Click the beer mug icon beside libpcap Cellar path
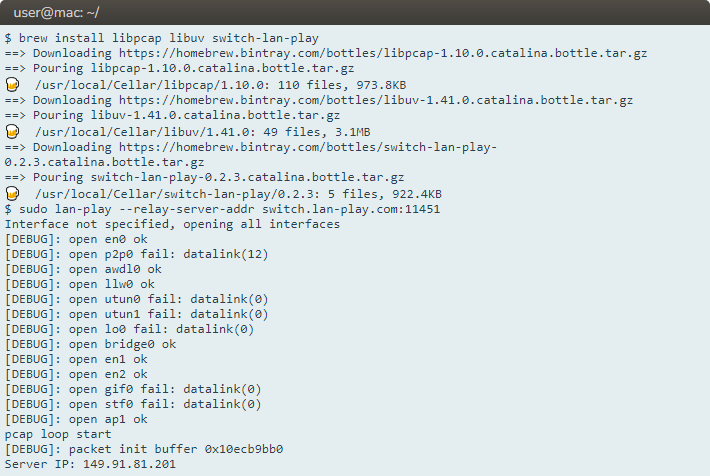Screen dimensions: 710x476 point(13,85)
